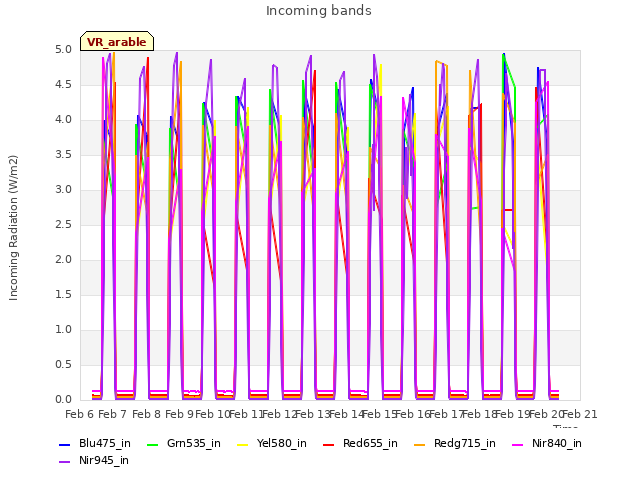
Task: Click the Feb 6 x-axis tick label
Action: coord(80,414)
